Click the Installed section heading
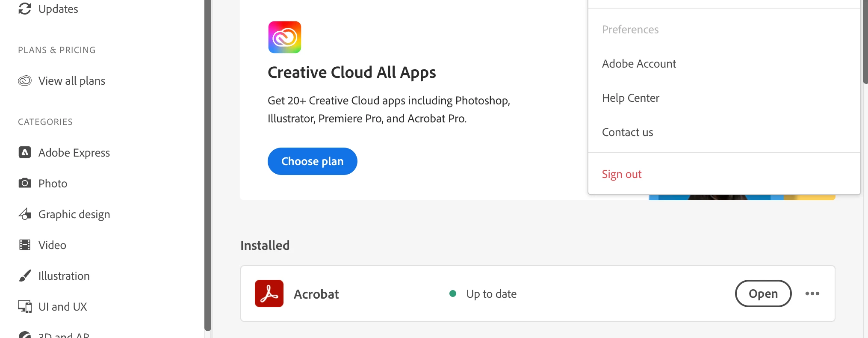868x338 pixels. (265, 245)
